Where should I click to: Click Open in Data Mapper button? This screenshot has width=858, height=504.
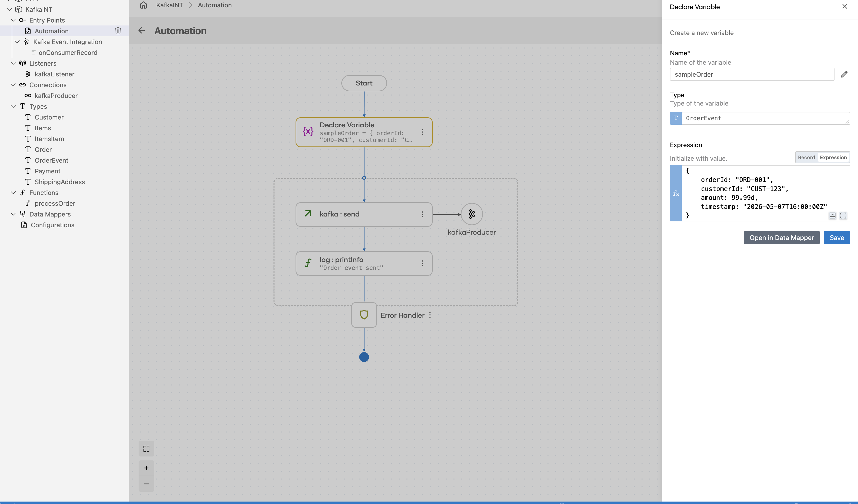pyautogui.click(x=781, y=238)
